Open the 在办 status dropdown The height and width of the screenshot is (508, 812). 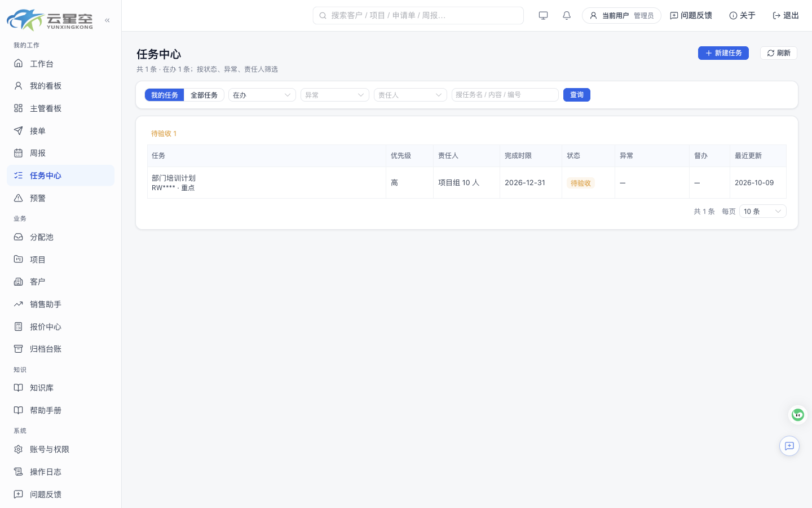[x=262, y=95]
